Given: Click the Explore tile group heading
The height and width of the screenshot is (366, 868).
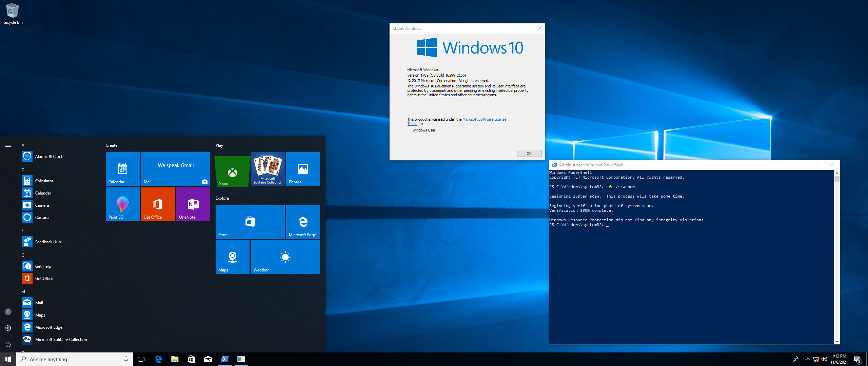Looking at the screenshot, I should tap(222, 198).
